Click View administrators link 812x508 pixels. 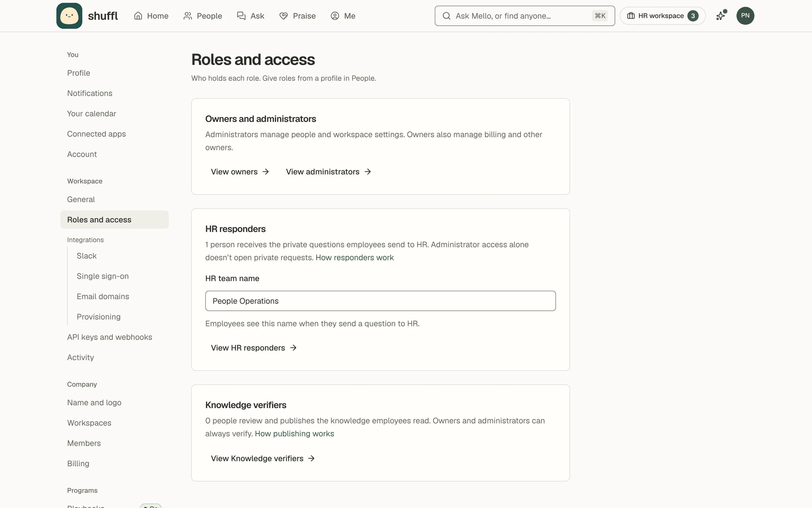point(328,172)
